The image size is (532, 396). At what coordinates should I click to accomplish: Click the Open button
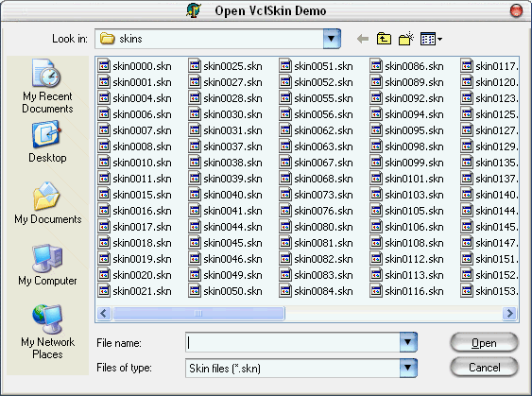click(484, 343)
